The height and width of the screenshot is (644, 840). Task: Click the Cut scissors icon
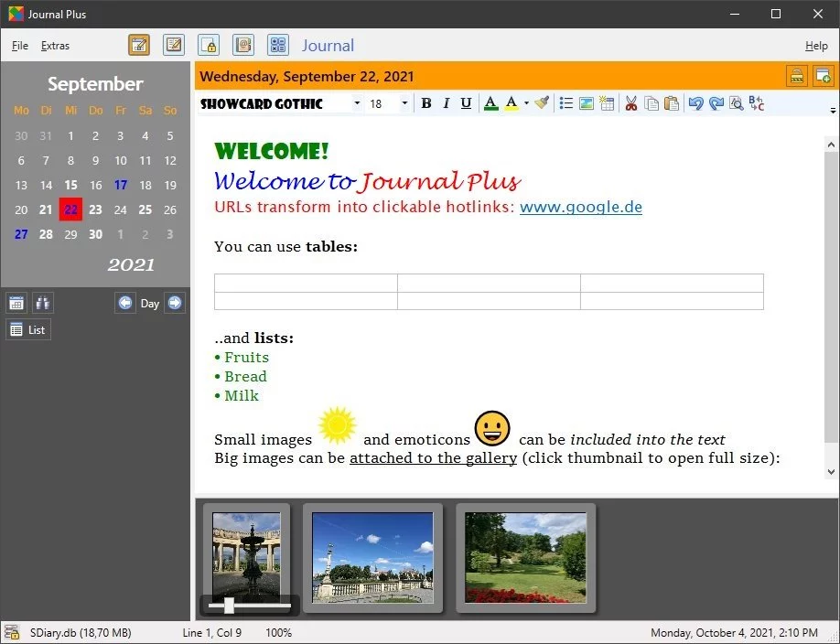(631, 103)
